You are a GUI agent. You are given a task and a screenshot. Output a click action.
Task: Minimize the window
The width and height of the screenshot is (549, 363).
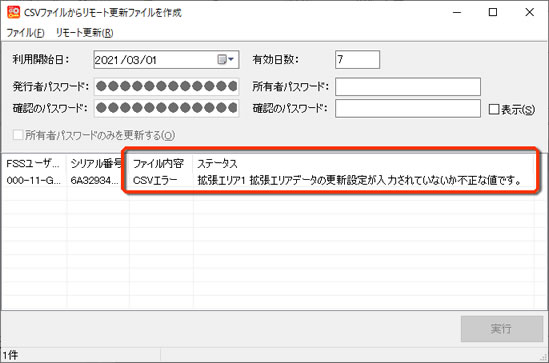pyautogui.click(x=457, y=12)
